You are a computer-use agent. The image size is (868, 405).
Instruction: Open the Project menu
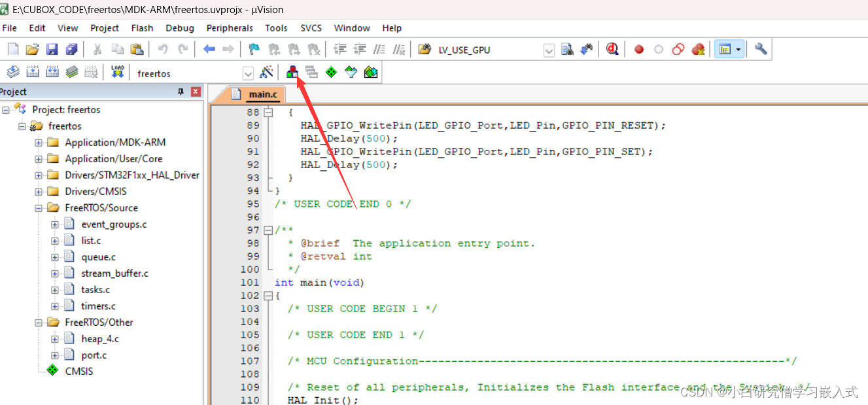pos(105,28)
